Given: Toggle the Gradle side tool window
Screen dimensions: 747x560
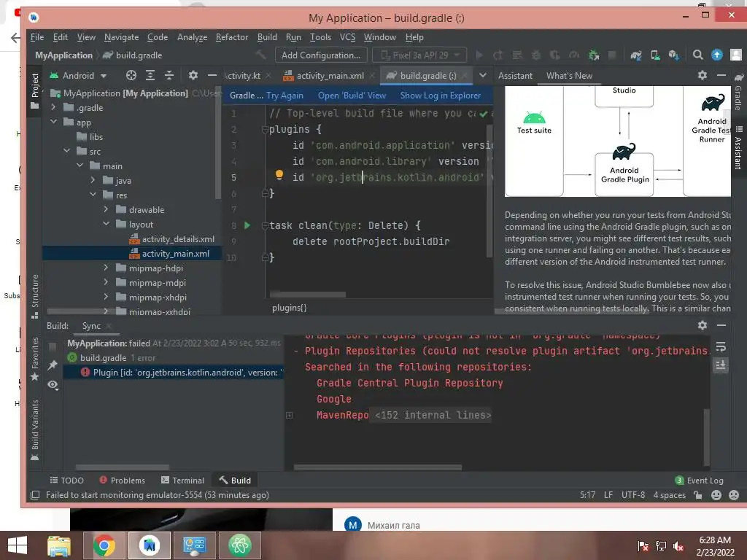Looking at the screenshot, I should tap(738, 92).
